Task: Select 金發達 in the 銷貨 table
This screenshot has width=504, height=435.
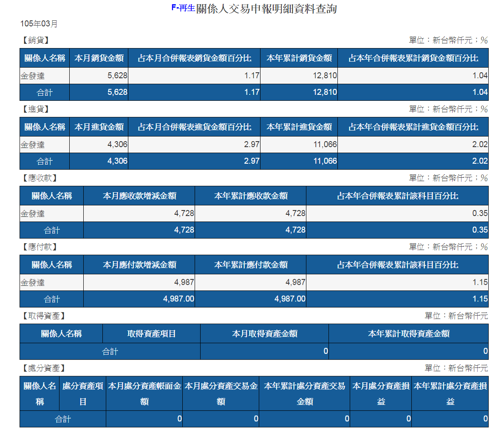Action: [32, 76]
